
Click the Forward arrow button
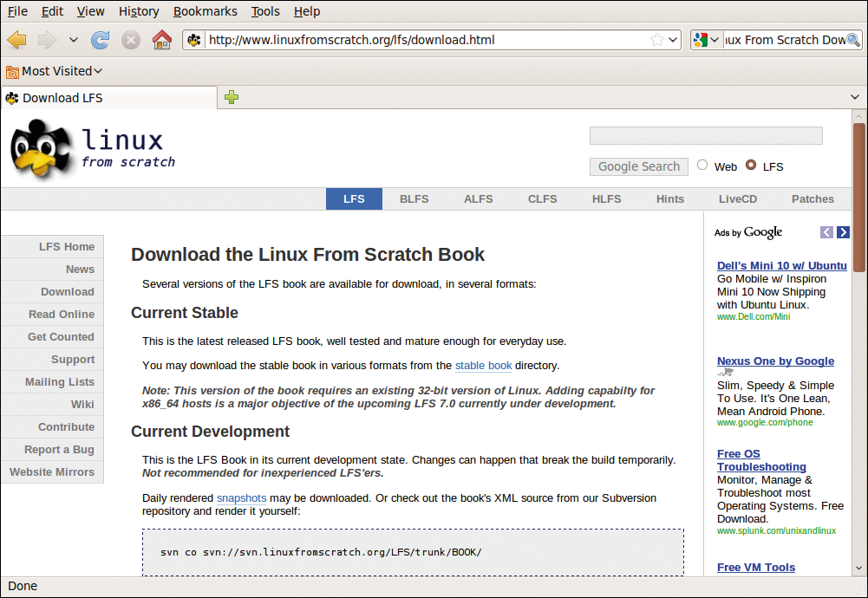click(47, 40)
